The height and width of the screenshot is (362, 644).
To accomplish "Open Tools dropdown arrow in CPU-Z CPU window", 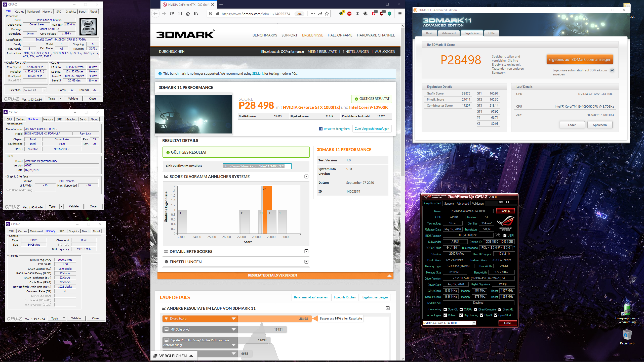I will (x=61, y=99).
